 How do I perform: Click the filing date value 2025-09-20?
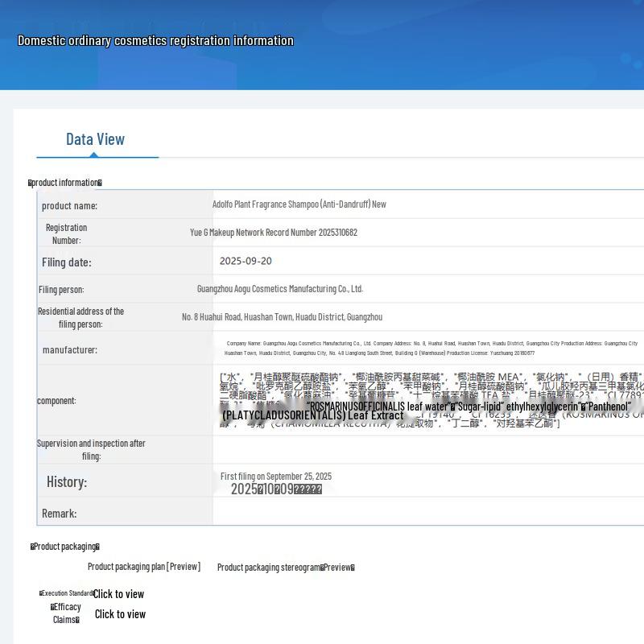(246, 261)
